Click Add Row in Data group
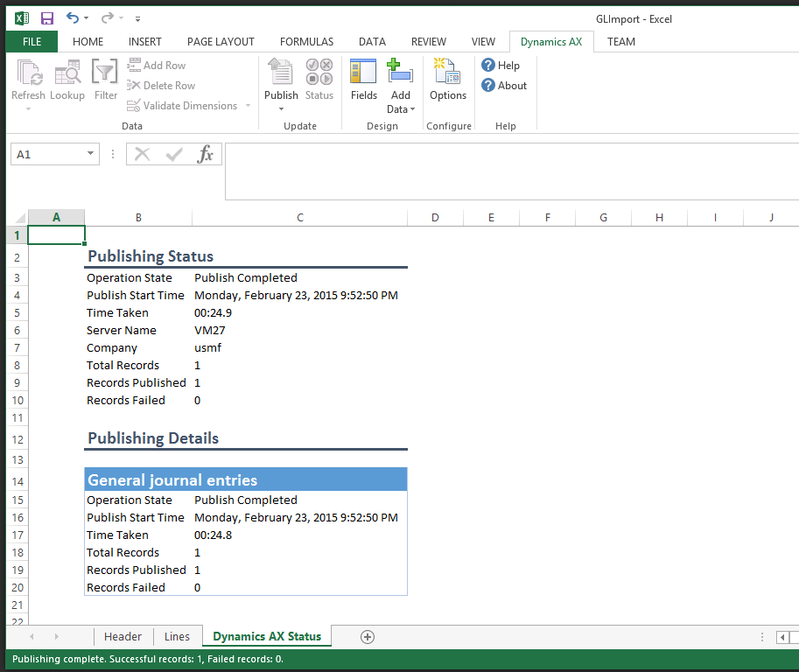 tap(157, 66)
